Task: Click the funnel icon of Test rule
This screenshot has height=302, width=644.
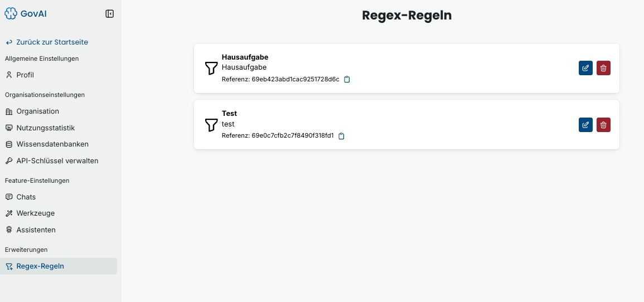Action: [211, 125]
